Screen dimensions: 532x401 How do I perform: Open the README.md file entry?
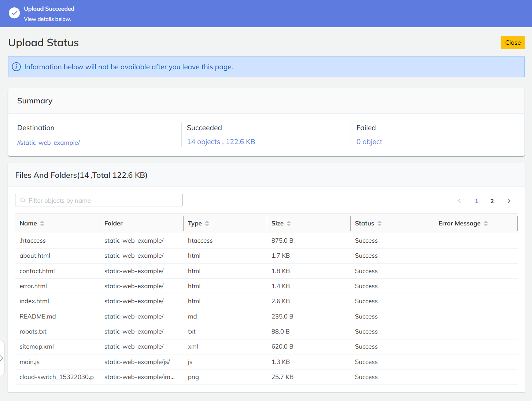pyautogui.click(x=37, y=316)
